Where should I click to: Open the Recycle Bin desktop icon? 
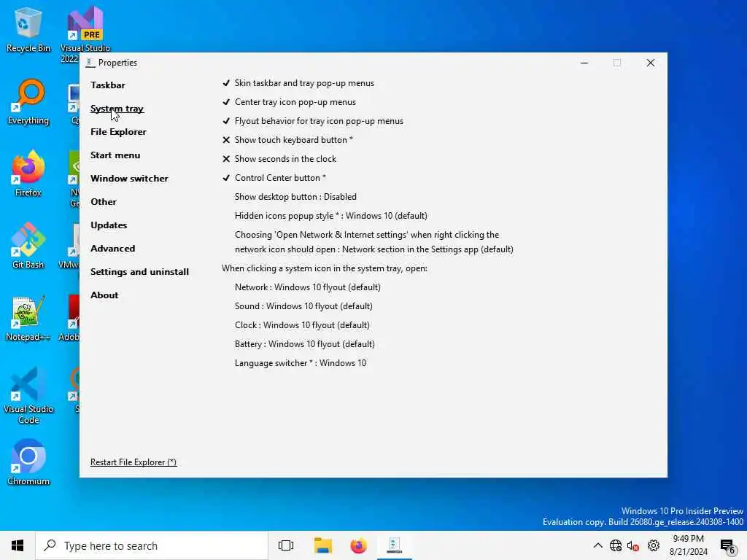[28, 29]
